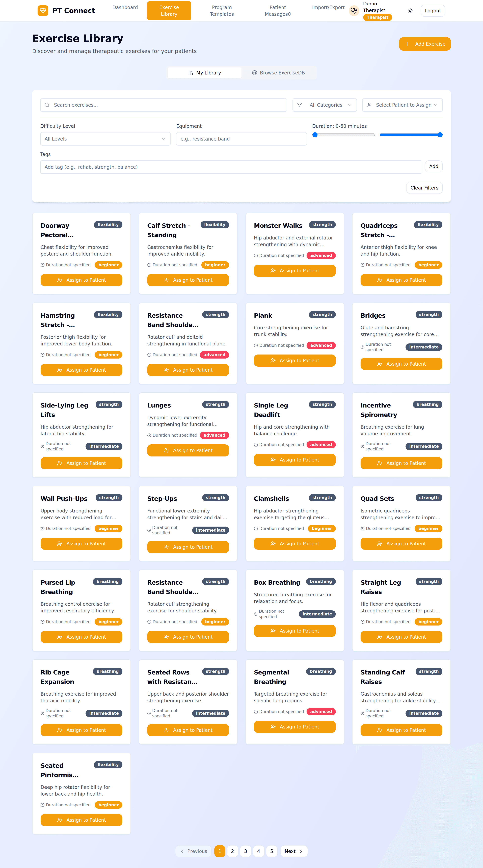Expand the Select Patient to Assign dropdown
The image size is (483, 868).
402,105
